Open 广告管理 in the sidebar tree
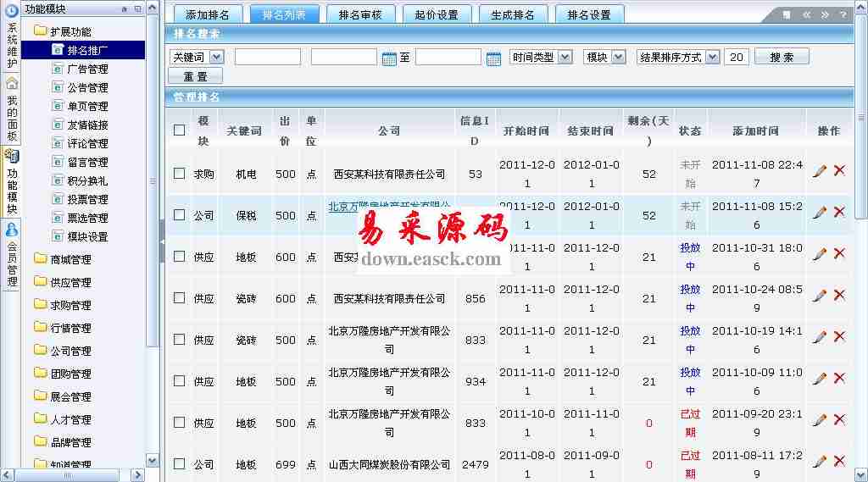The image size is (868, 482). [x=87, y=69]
